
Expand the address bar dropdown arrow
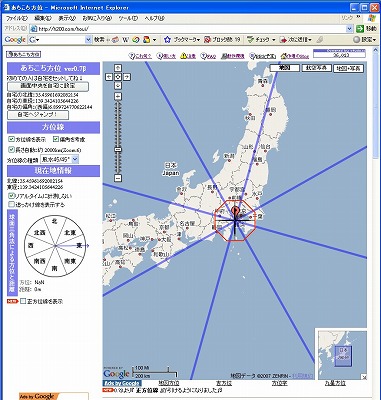click(x=349, y=29)
